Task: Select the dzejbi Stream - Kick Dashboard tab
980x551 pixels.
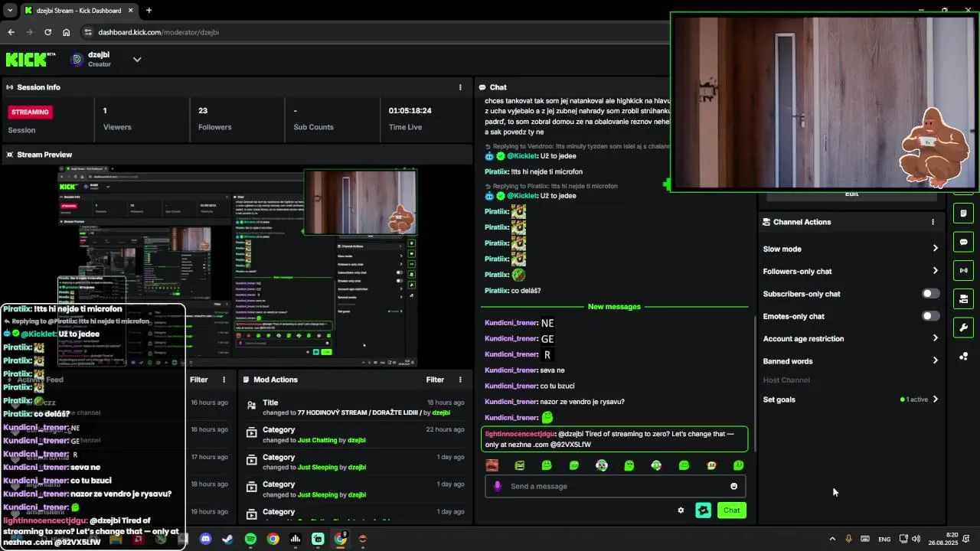Action: pos(79,11)
